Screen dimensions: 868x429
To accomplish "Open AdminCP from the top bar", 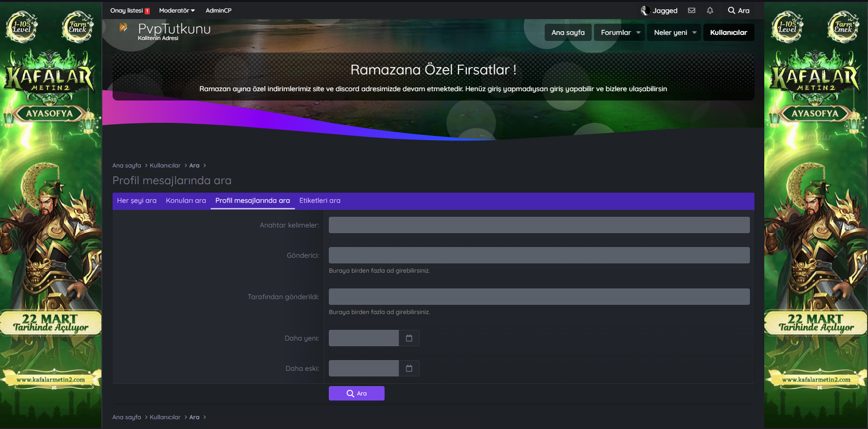I will 219,10.
